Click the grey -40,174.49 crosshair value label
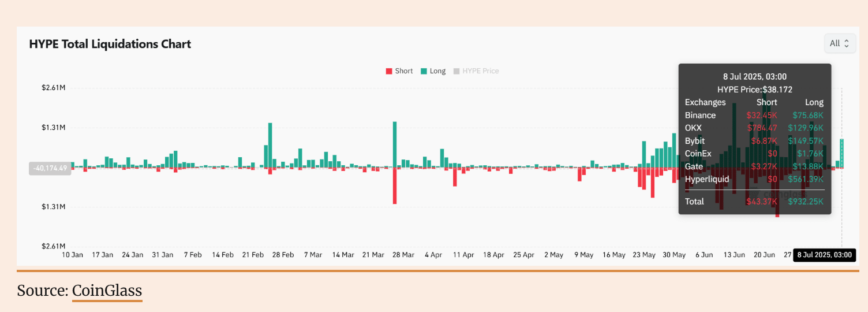868x312 pixels. (50, 169)
